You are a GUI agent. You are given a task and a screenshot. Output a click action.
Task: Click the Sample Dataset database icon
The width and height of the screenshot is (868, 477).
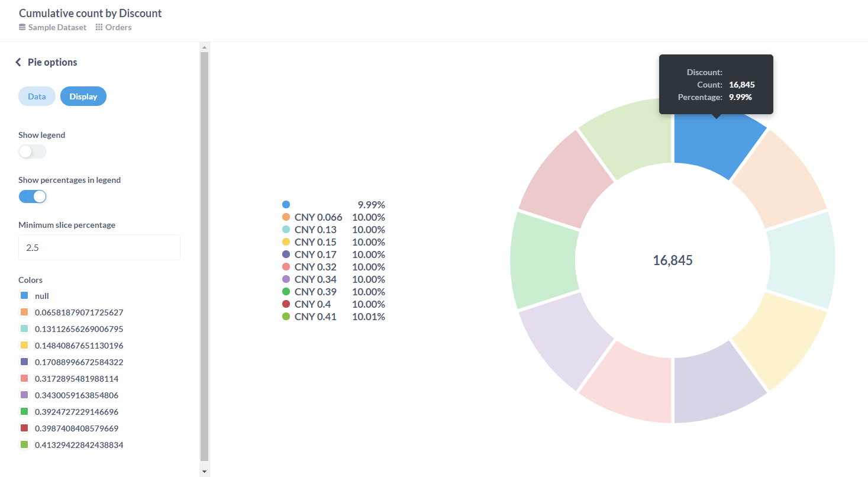(x=20, y=27)
